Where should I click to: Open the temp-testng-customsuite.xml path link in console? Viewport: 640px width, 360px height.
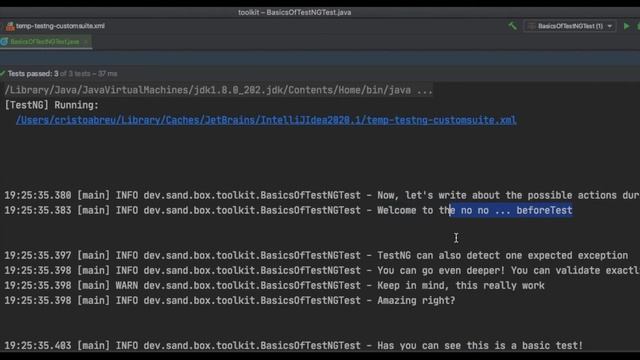tap(266, 120)
